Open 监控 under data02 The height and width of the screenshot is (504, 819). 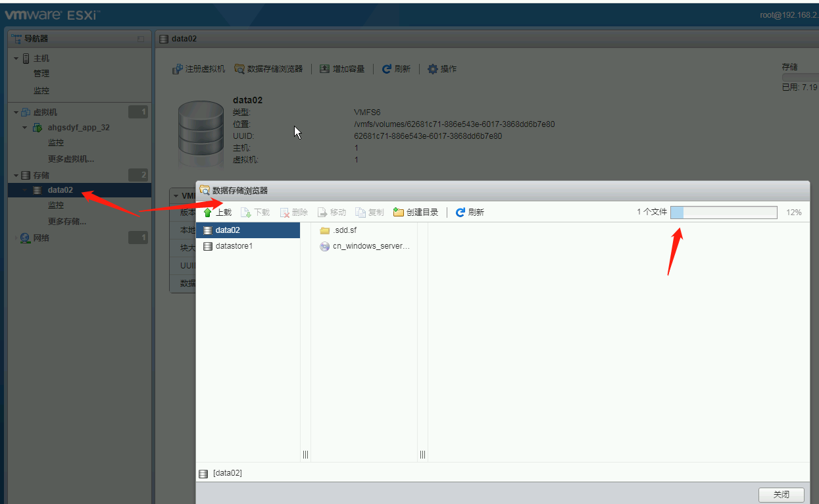click(56, 205)
